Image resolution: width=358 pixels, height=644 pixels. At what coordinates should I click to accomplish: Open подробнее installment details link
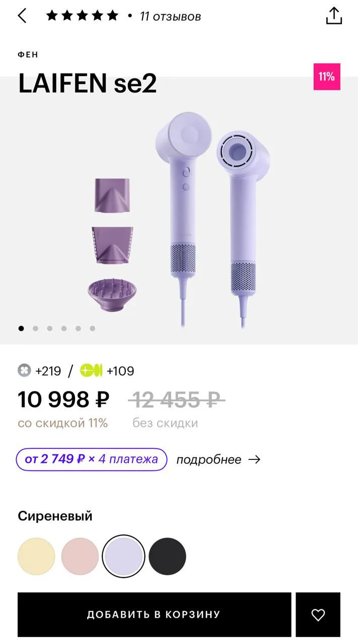209,459
